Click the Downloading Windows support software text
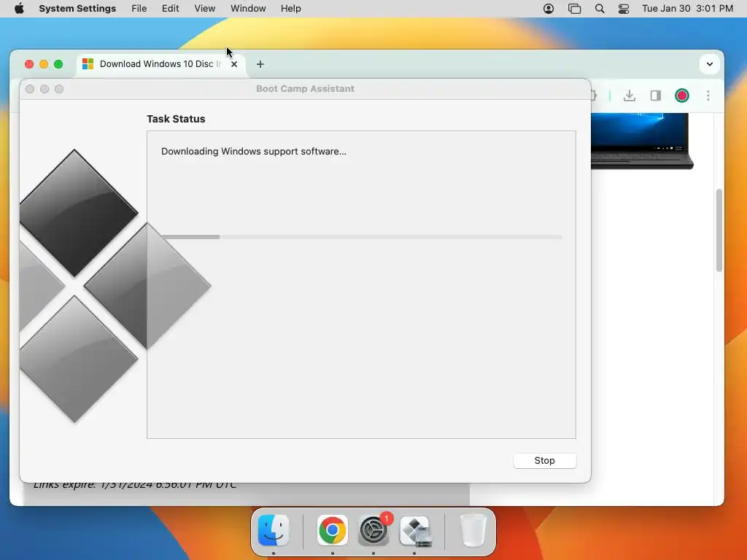This screenshot has height=560, width=747. point(253,152)
